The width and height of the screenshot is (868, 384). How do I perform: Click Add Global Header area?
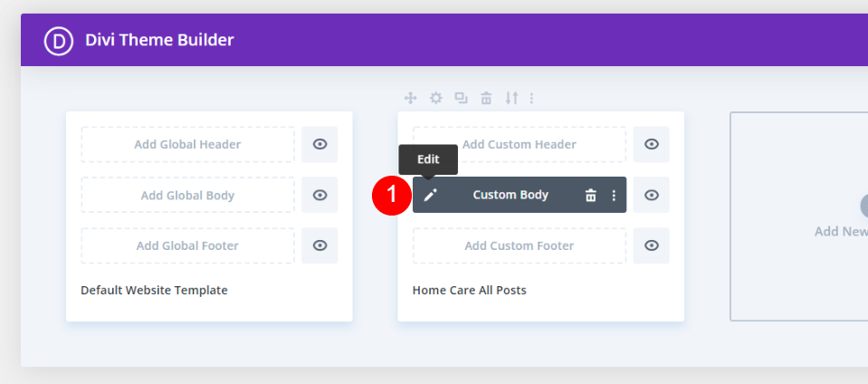coord(187,145)
